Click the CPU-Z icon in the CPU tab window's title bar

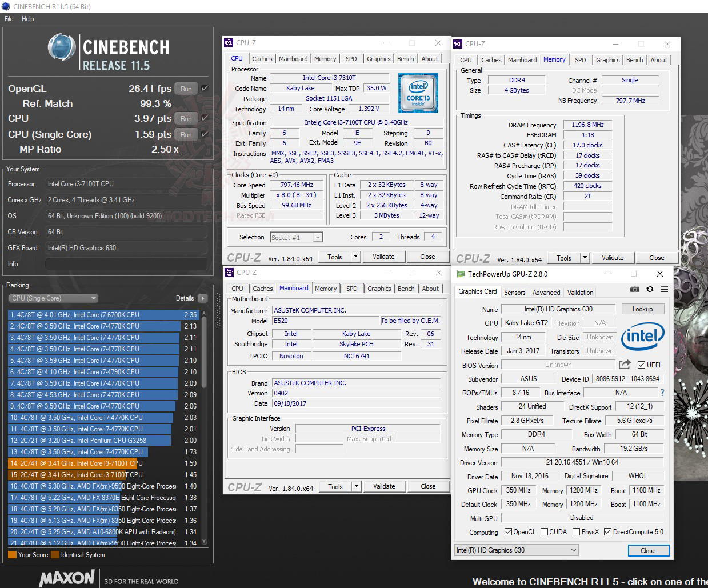coord(229,42)
